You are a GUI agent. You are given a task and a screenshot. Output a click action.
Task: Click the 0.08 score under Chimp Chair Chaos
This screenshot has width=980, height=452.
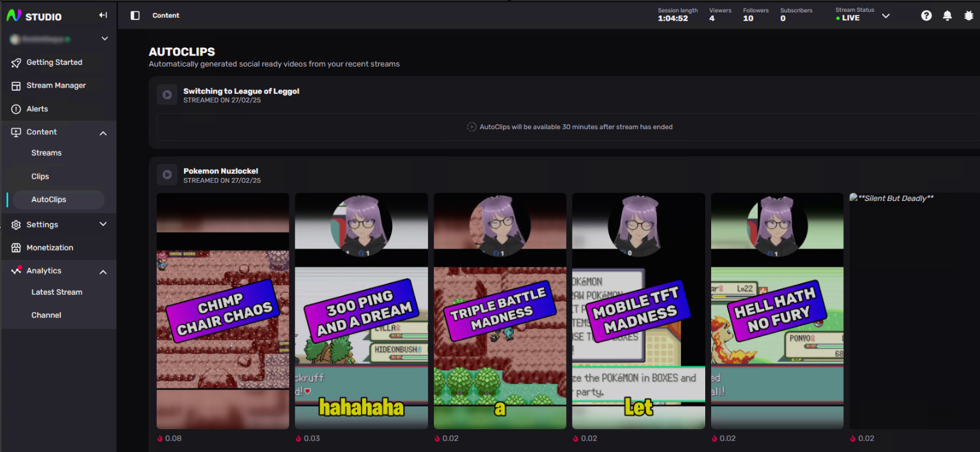(173, 438)
